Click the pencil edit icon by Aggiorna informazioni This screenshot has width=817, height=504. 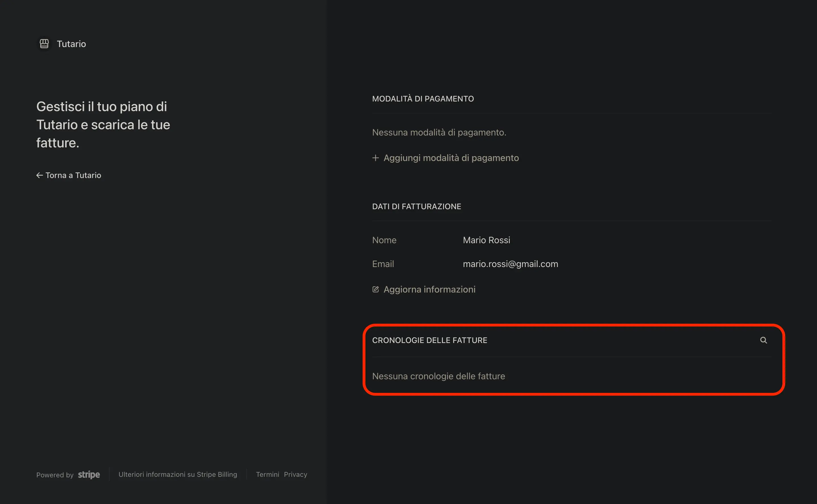coord(375,289)
